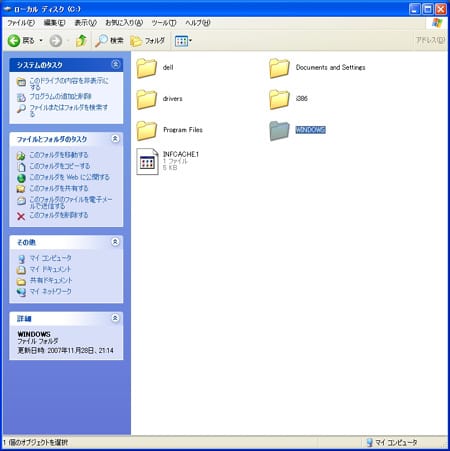Click the greyed Forward arrow button
Viewport: 450px width, 451px height.
pos(56,41)
